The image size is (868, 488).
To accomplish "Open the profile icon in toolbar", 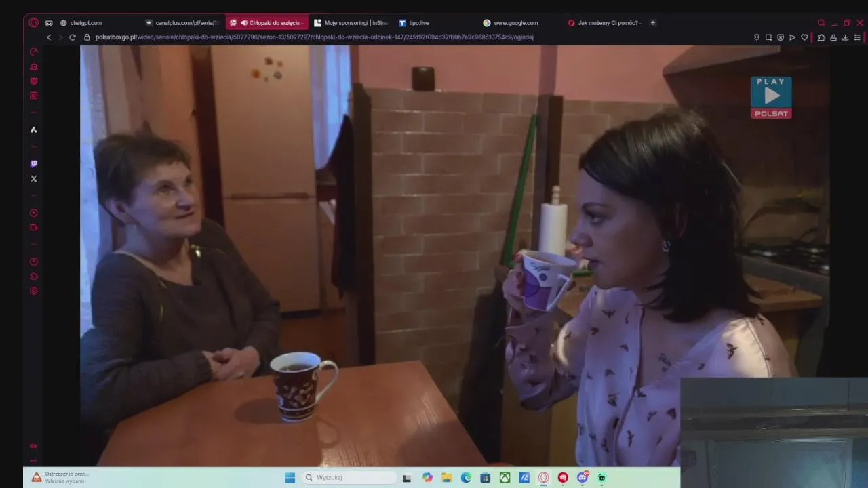I will pos(833,37).
